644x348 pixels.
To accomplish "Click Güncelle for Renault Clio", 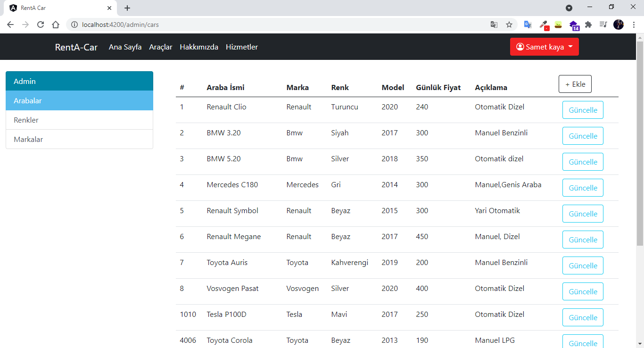I will [583, 110].
